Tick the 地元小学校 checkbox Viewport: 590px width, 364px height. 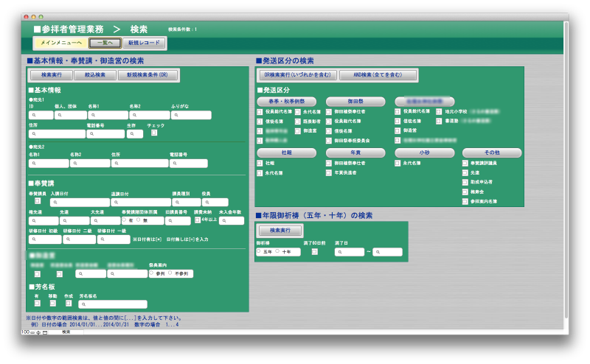(440, 111)
